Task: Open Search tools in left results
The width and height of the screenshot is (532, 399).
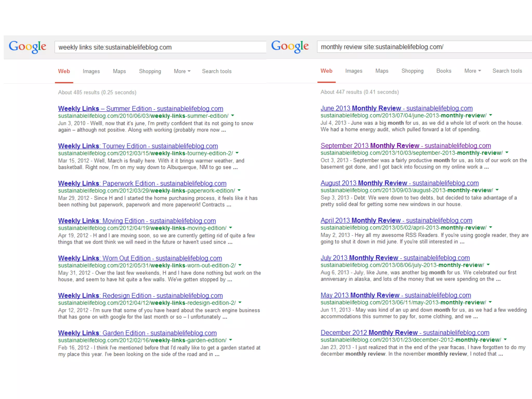Action: pyautogui.click(x=217, y=71)
